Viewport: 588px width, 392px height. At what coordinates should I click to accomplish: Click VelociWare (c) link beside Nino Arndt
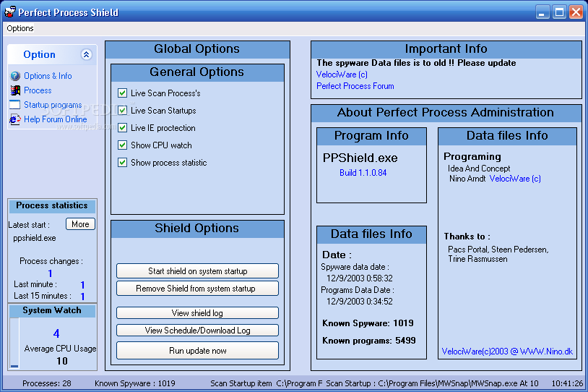click(515, 179)
